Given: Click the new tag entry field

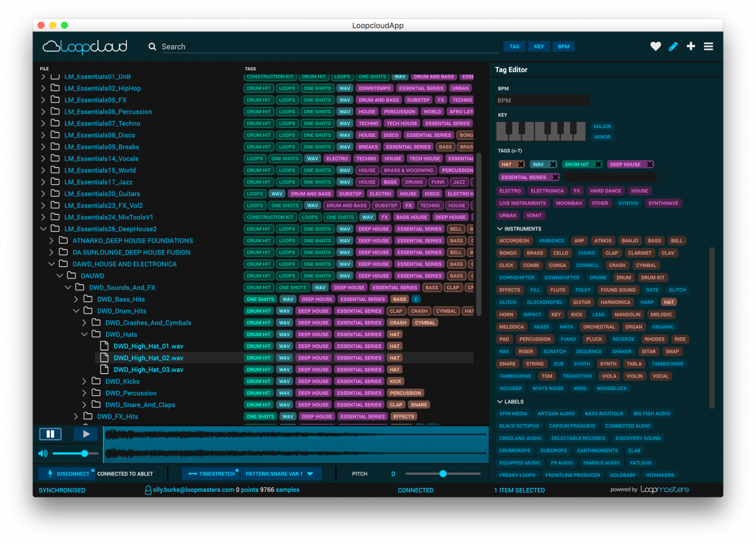Looking at the screenshot, I should coord(610,178).
